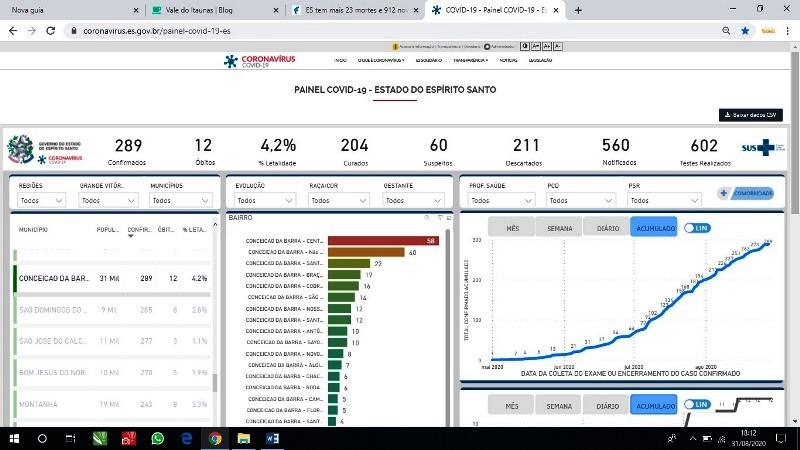This screenshot has height=450, width=800.
Task: Select the Conceição da Barra municipality row
Action: 112,279
